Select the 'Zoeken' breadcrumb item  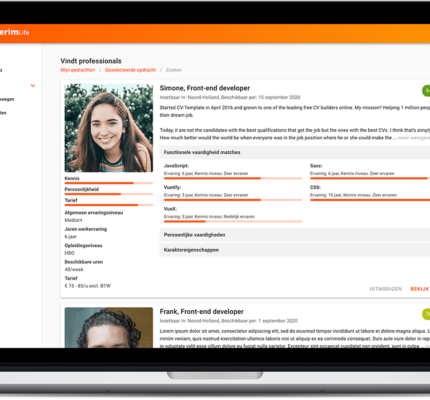pos(174,70)
